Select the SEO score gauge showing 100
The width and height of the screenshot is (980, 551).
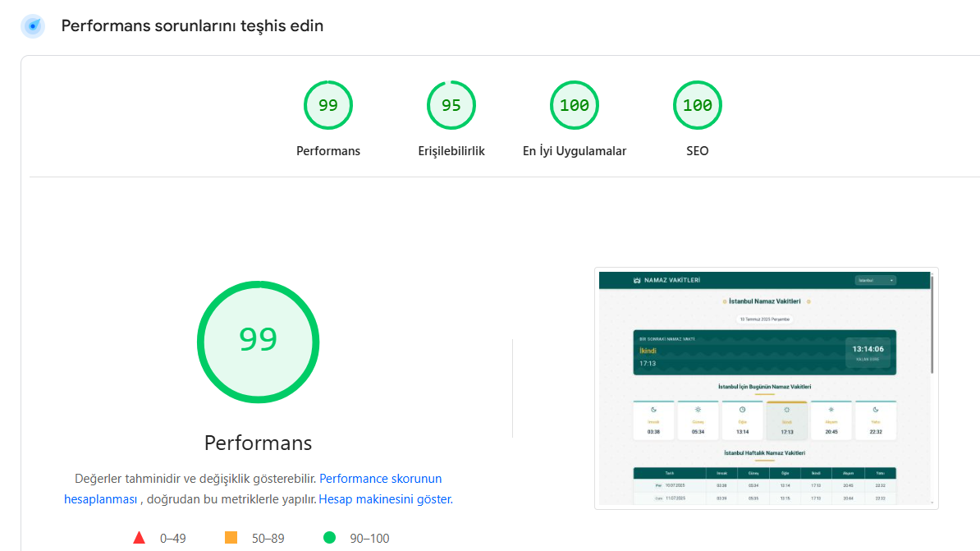point(698,105)
